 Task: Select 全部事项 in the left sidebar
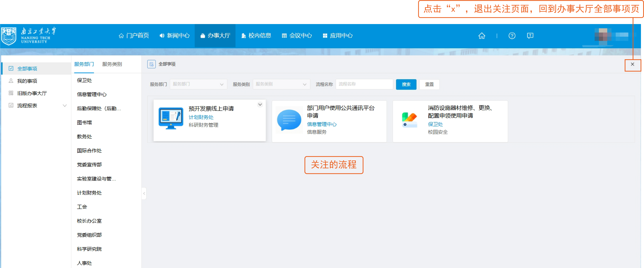36,69
